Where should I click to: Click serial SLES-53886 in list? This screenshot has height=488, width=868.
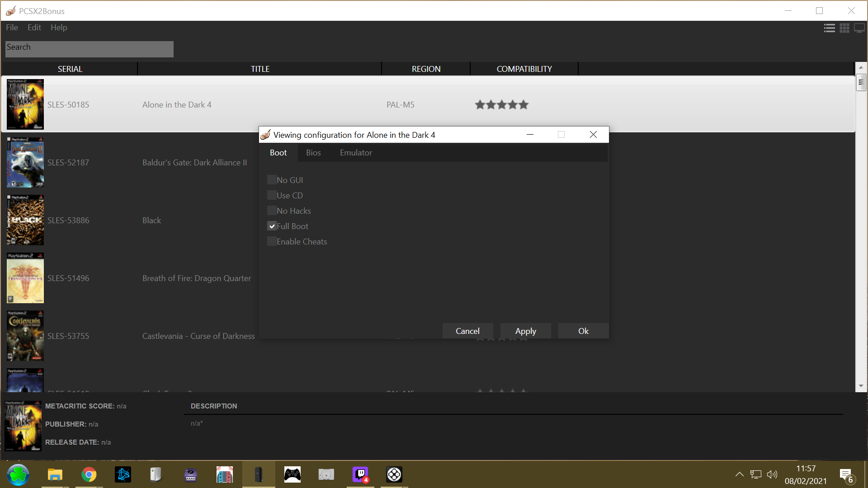(x=68, y=221)
